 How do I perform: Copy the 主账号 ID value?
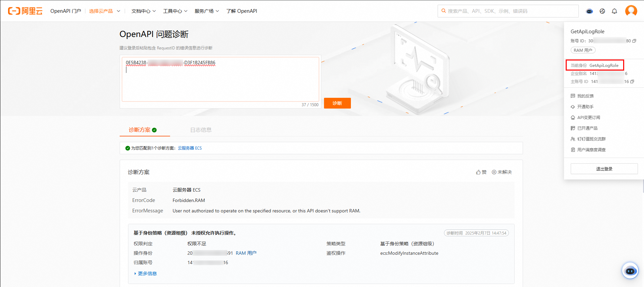coord(632,82)
